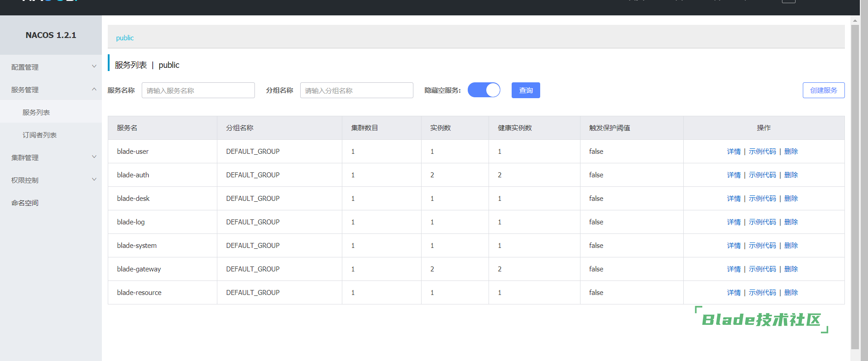Click the NACOS 1.2.1 sidebar title
This screenshot has height=361, width=868.
point(51,35)
